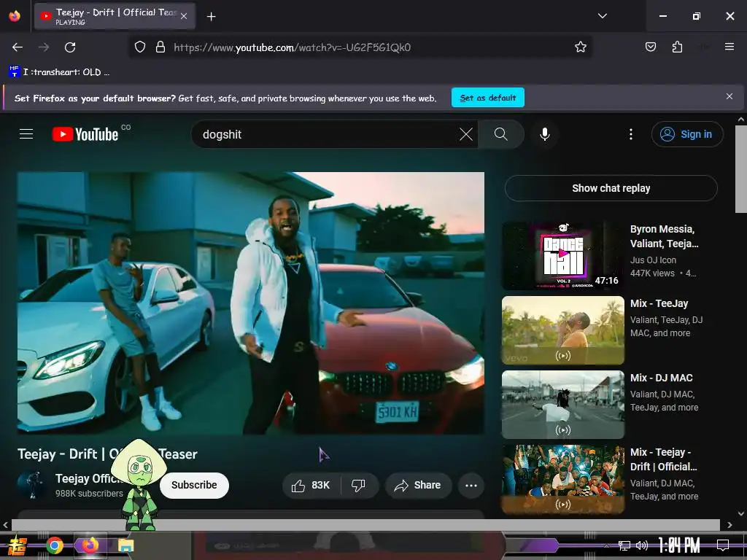
Task: Open 'Byron Messia, Valiant, Teeja...' video title
Action: point(664,236)
